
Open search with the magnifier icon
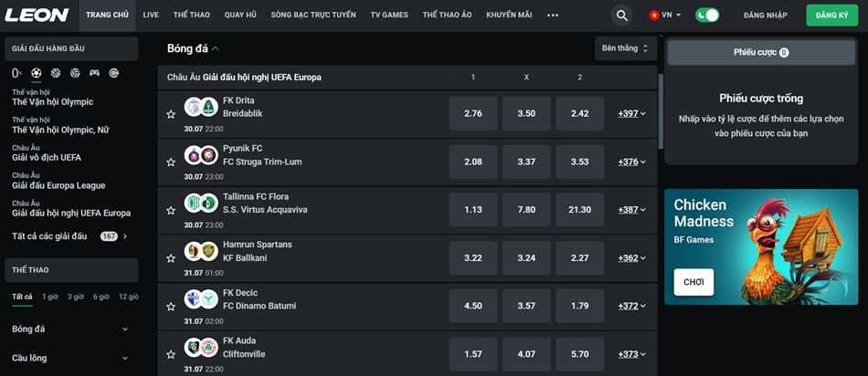point(621,16)
